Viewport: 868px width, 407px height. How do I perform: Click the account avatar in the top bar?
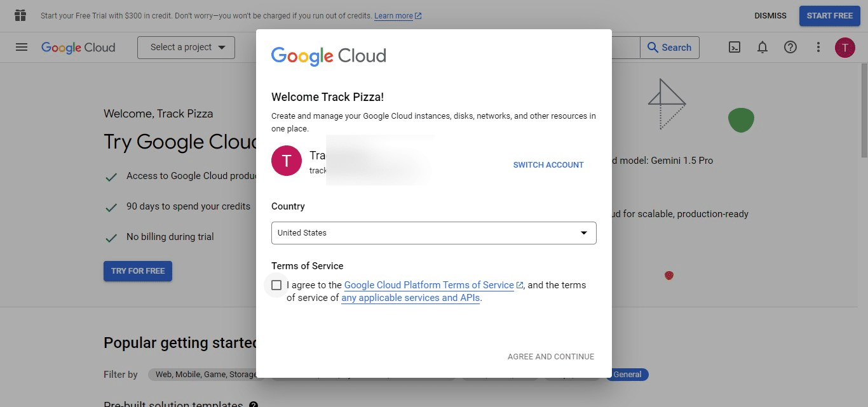point(844,47)
